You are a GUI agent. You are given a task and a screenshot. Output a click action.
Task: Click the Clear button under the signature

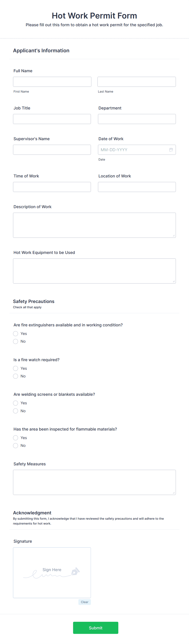coord(84,602)
